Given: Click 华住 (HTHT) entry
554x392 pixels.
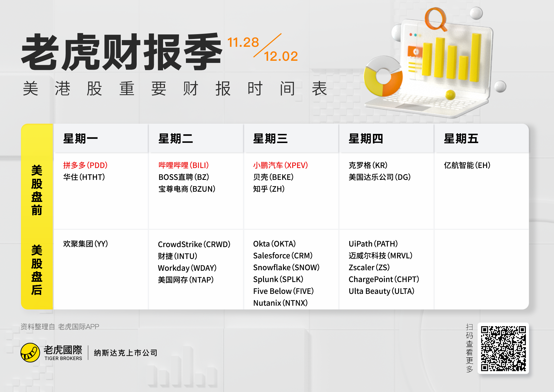Looking at the screenshot, I should click(x=84, y=177).
